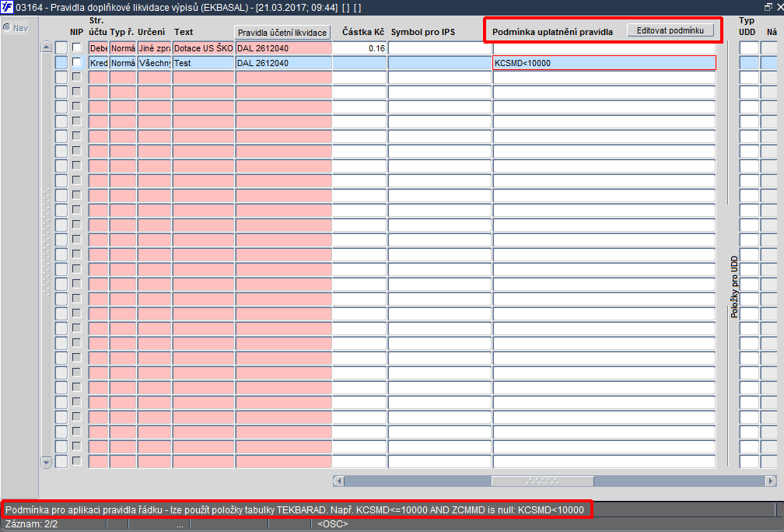Click the Text cell 'Dotace US ŠKO'
The image size is (784, 532).
(203, 48)
